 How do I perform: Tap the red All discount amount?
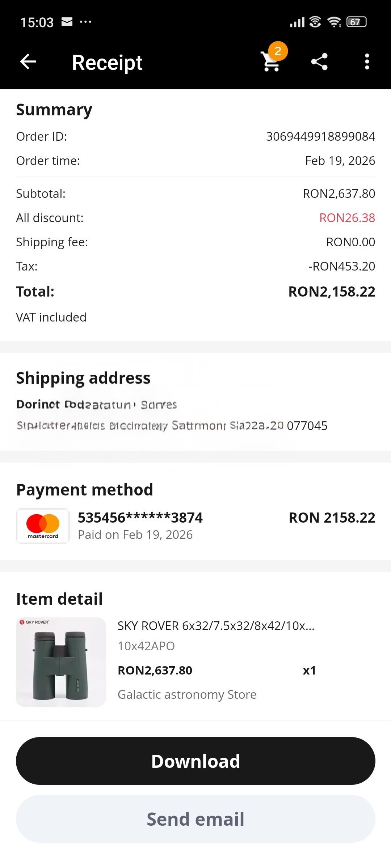pos(347,218)
